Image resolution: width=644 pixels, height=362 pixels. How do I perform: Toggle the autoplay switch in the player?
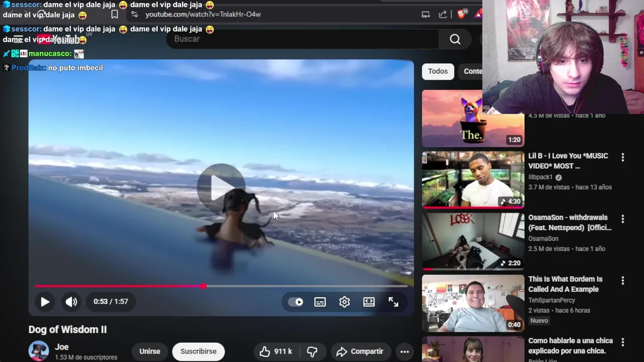tap(296, 302)
